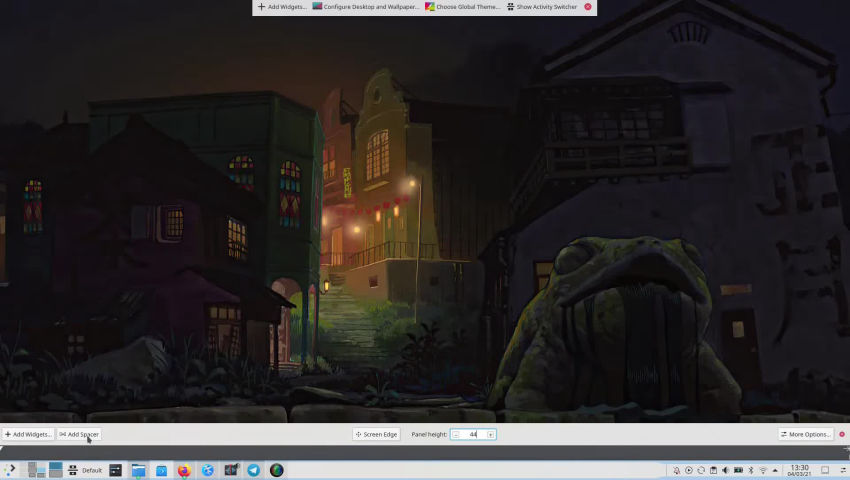Viewport: 850px width, 480px height.
Task: Click the updates refresh tray icon
Action: [701, 470]
